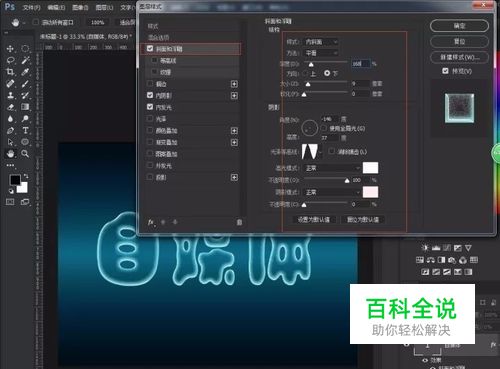Screen dimensions: 500x369
Task: Click the 新建样式(W)... button
Action: tap(459, 57)
